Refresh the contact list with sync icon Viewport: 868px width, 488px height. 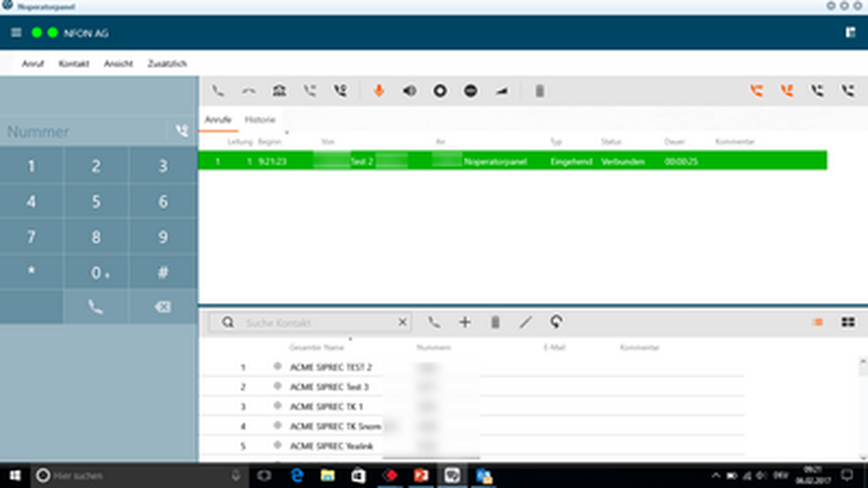coord(556,322)
